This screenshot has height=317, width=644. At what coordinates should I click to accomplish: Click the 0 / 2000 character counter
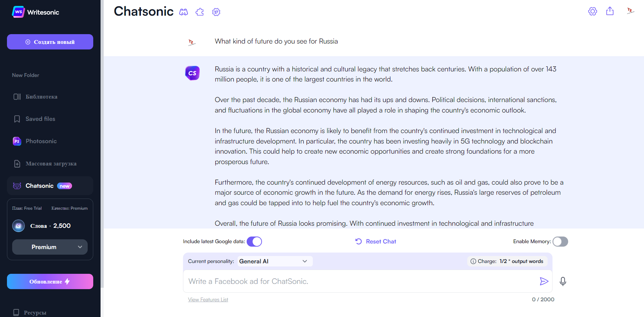tap(543, 300)
